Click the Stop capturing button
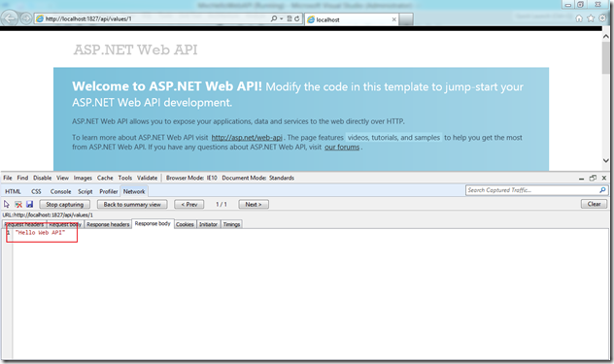 pyautogui.click(x=65, y=204)
